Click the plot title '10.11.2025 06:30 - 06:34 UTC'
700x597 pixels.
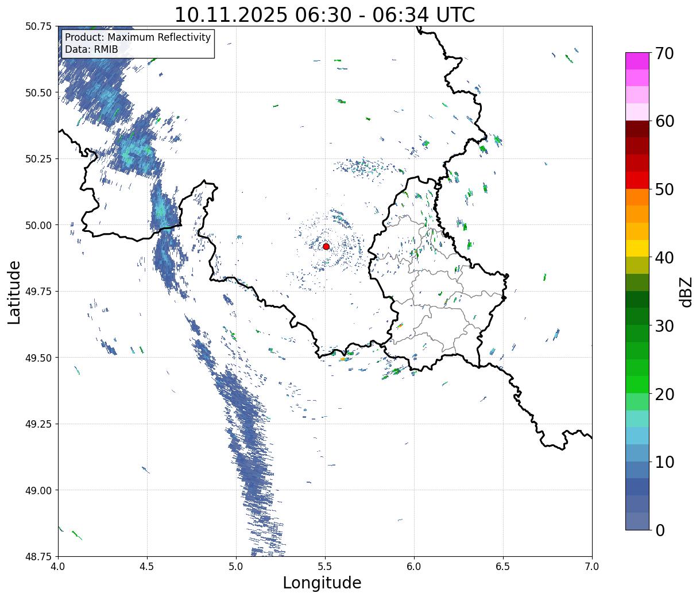(x=324, y=14)
